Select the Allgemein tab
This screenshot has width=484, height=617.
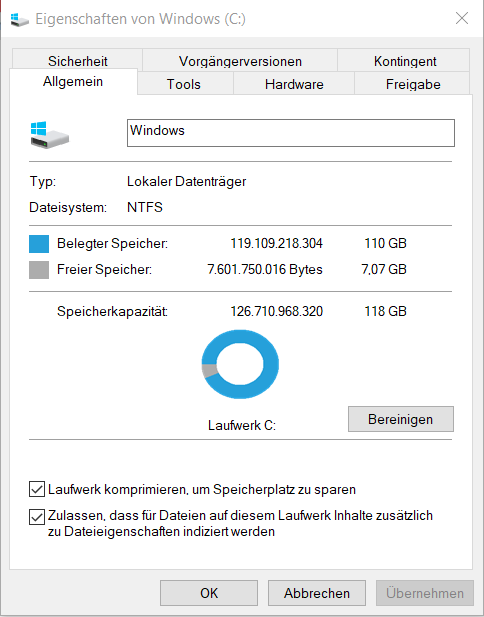coord(73,81)
